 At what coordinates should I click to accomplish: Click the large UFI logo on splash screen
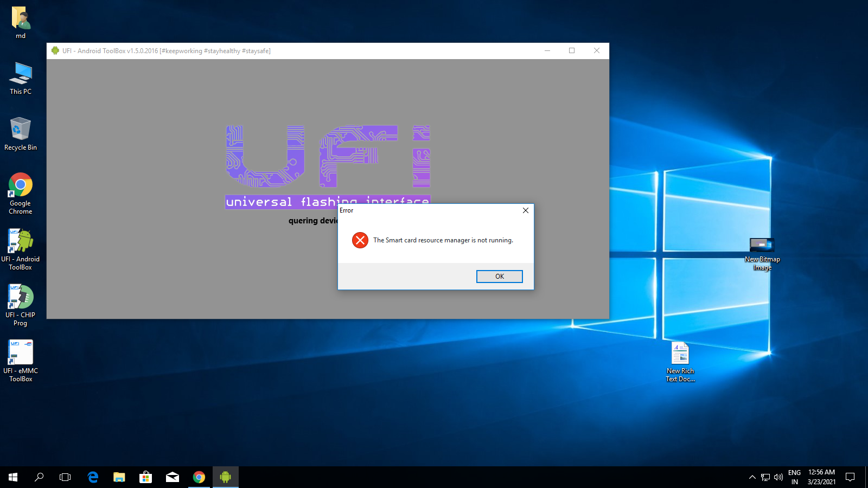coord(328,156)
